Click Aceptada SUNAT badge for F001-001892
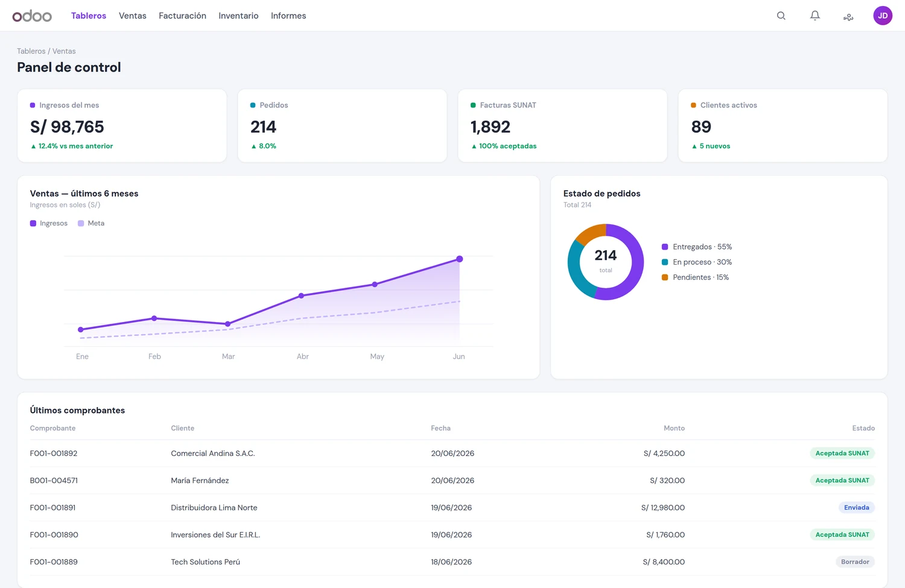 click(x=842, y=454)
